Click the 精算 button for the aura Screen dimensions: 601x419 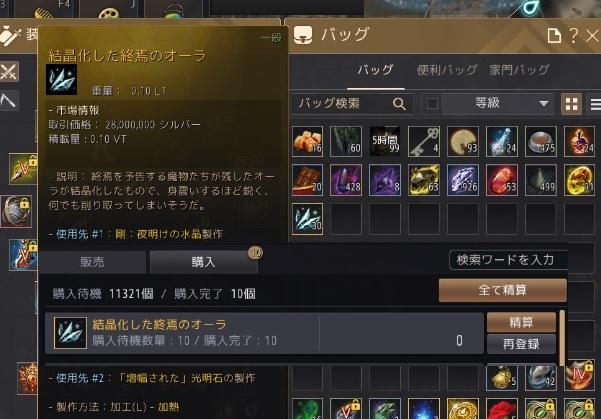521,322
